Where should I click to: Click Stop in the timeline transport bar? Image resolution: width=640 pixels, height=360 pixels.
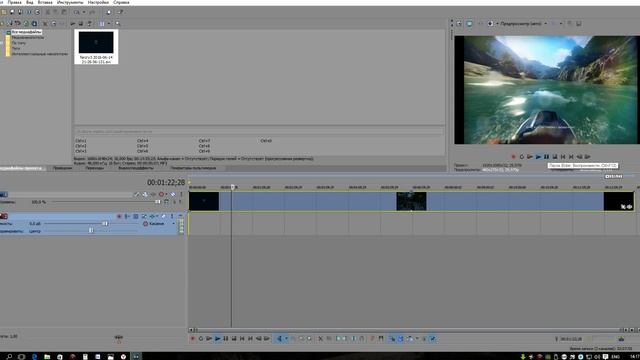click(234, 339)
